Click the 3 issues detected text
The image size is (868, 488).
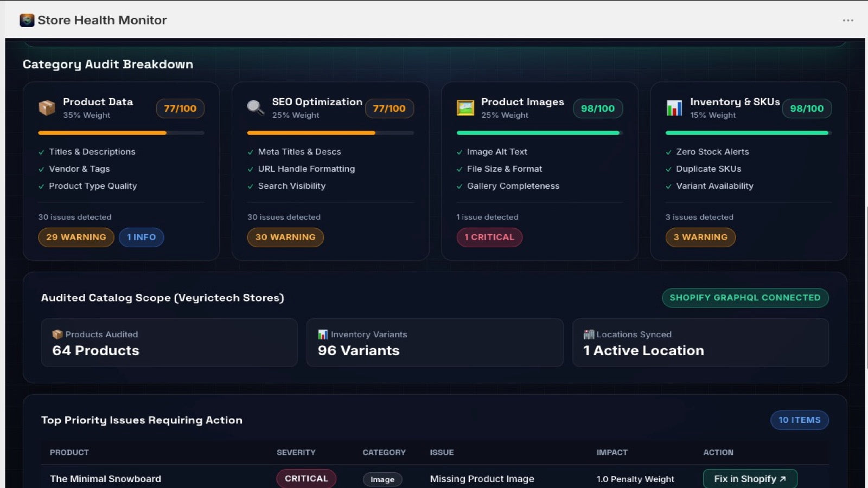(x=699, y=217)
